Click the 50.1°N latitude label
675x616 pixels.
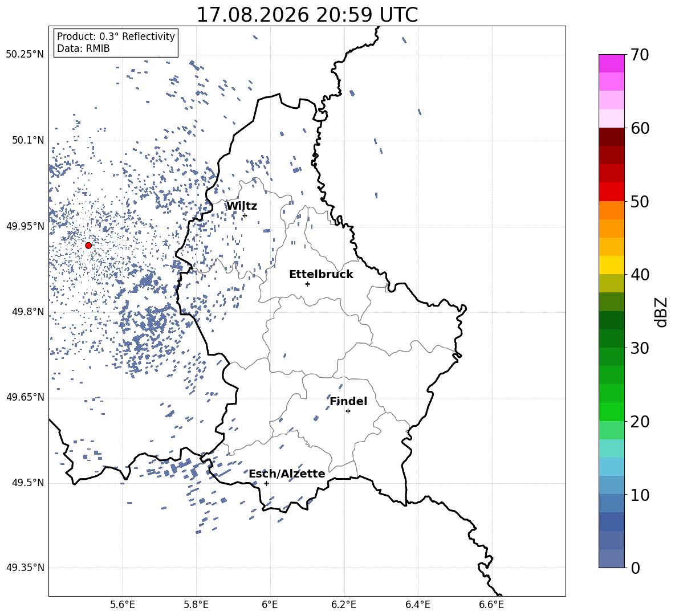[x=28, y=141]
